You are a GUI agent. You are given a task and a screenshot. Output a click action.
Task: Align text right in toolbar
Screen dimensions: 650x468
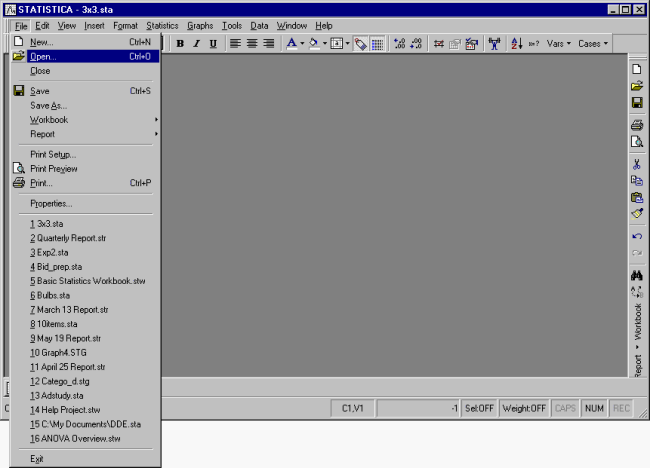268,44
